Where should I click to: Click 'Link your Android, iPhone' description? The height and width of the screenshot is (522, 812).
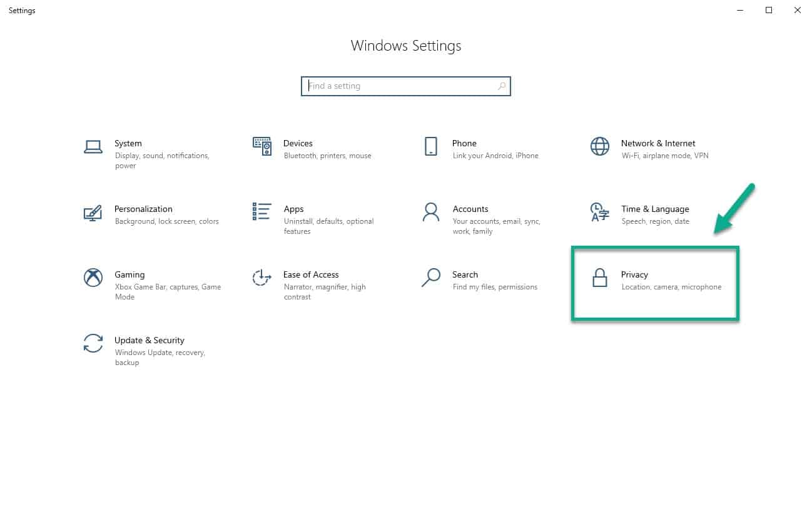495,156
